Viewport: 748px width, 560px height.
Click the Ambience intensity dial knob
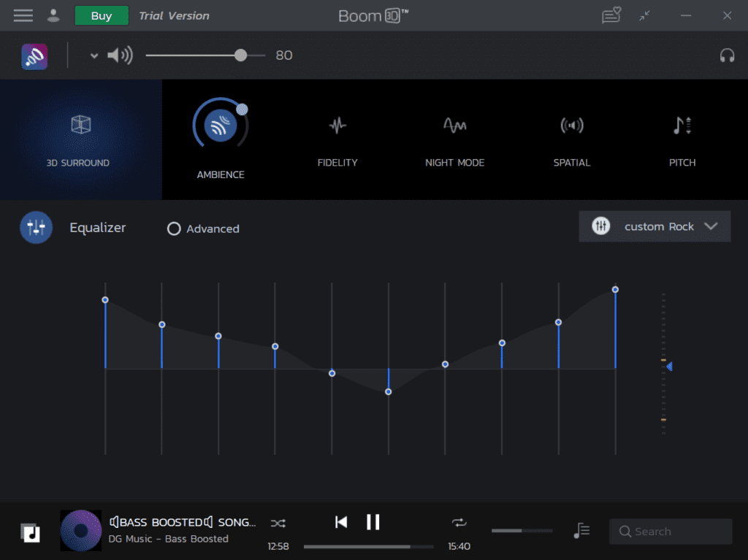pos(243,110)
